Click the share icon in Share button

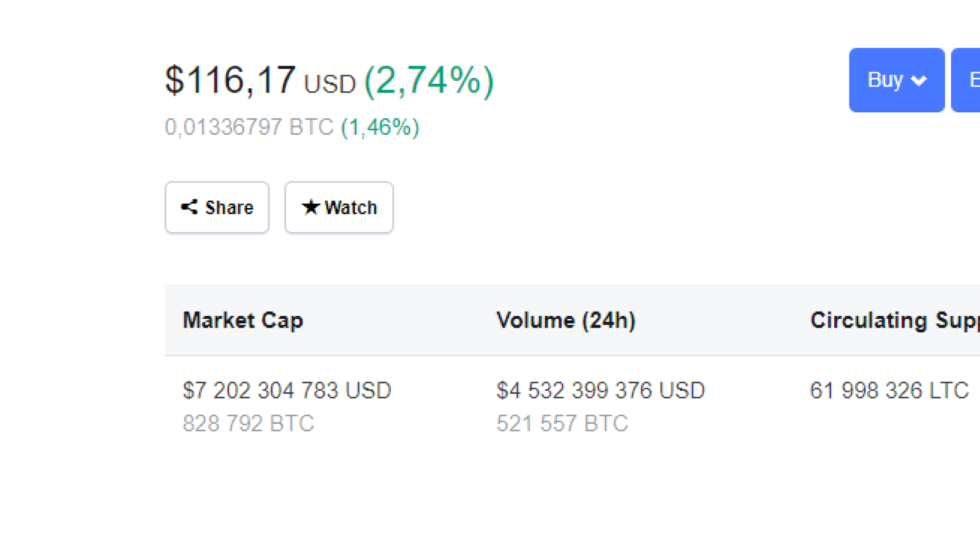[189, 207]
